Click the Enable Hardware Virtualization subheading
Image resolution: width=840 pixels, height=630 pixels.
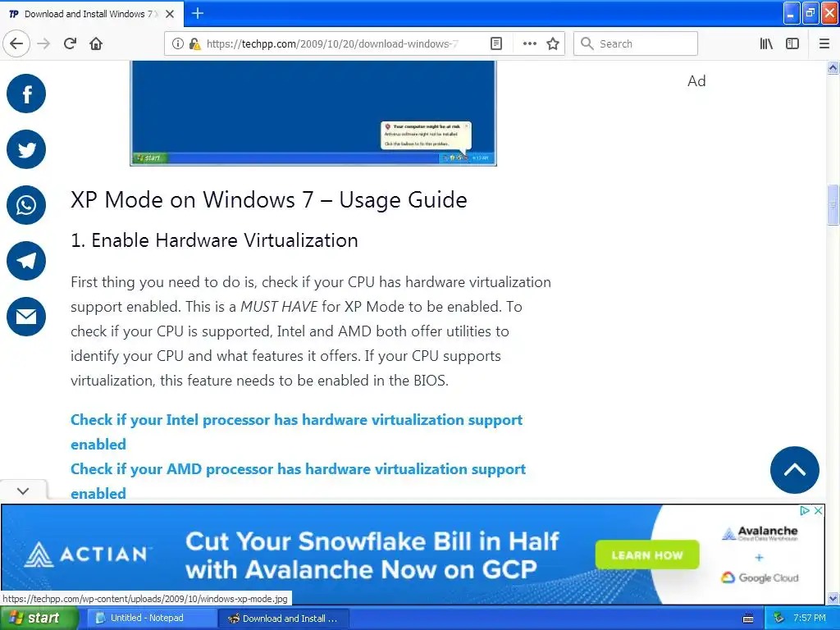tap(214, 240)
